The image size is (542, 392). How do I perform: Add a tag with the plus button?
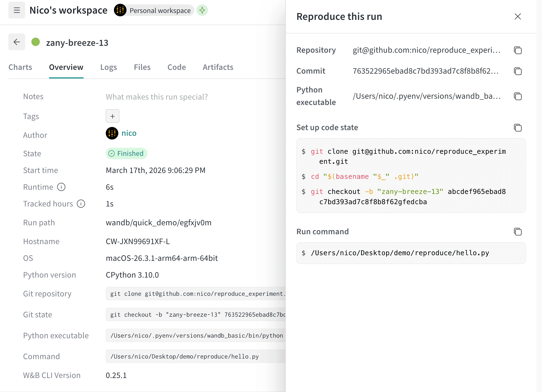(x=112, y=116)
